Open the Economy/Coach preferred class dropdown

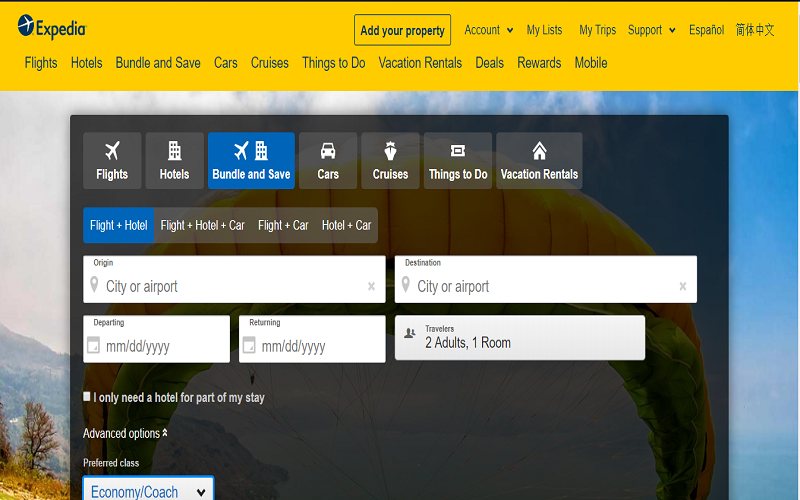click(x=148, y=491)
